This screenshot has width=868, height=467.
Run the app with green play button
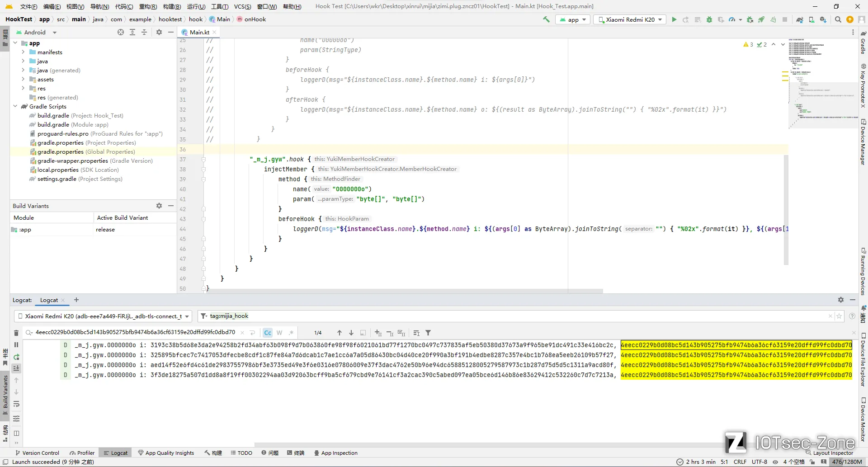point(674,19)
